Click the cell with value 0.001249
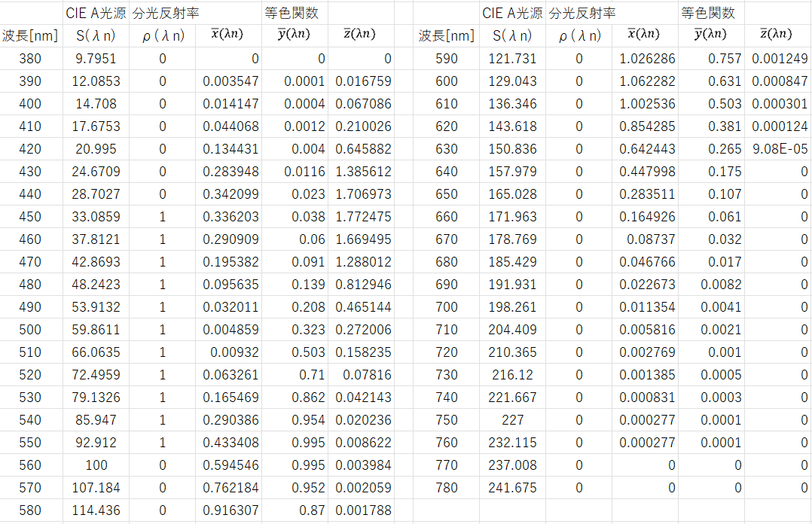Image resolution: width=812 pixels, height=524 pixels. pos(780,59)
